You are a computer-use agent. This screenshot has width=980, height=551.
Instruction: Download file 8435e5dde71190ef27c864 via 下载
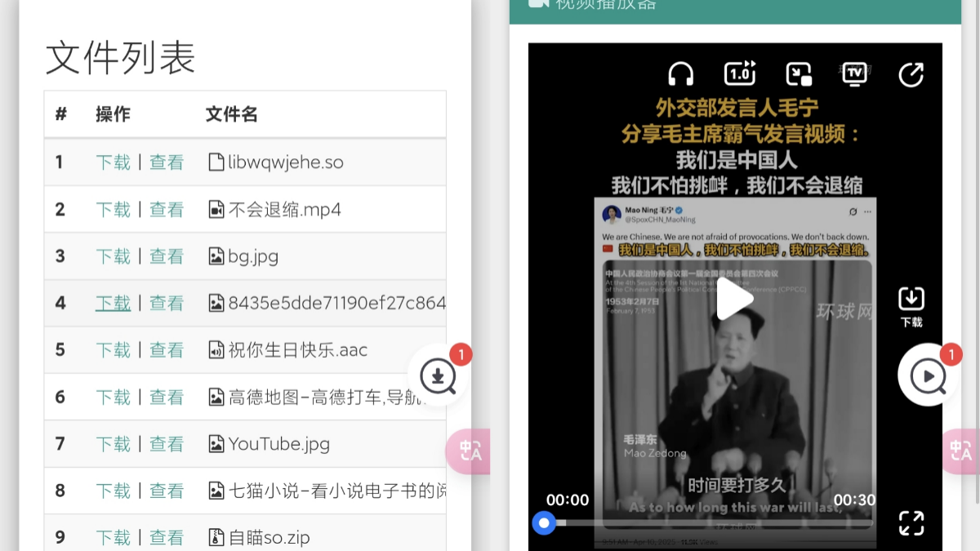113,303
